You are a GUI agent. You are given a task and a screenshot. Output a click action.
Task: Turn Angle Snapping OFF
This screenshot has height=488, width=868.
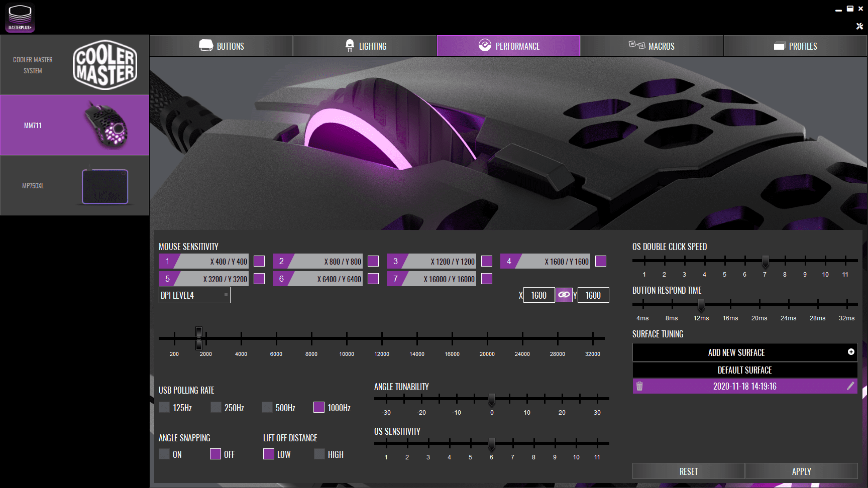tap(215, 454)
